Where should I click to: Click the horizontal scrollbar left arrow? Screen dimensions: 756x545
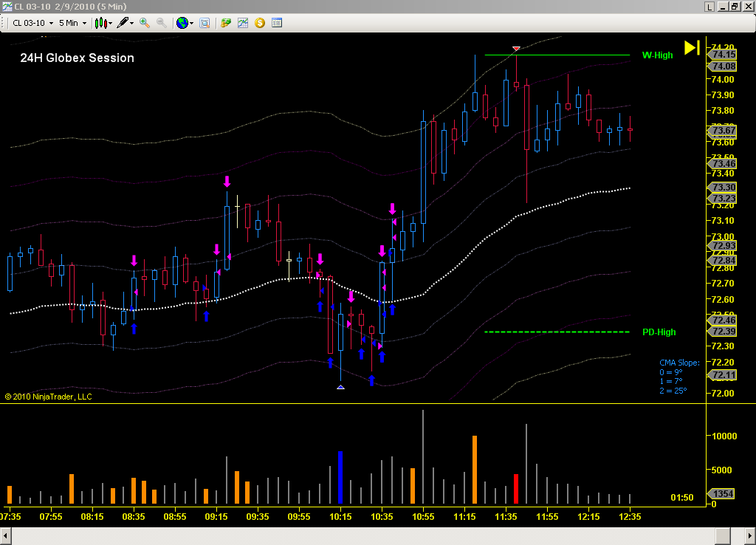5,536
